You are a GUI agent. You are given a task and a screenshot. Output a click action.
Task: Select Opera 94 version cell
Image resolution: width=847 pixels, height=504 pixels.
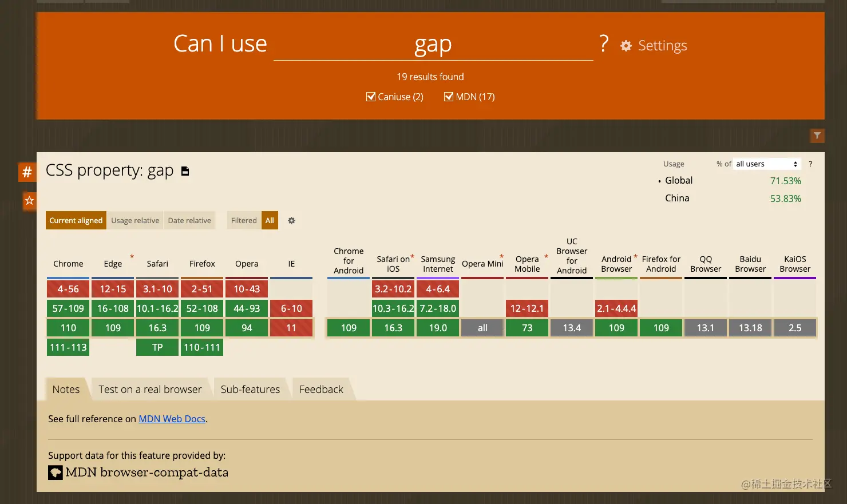247,328
